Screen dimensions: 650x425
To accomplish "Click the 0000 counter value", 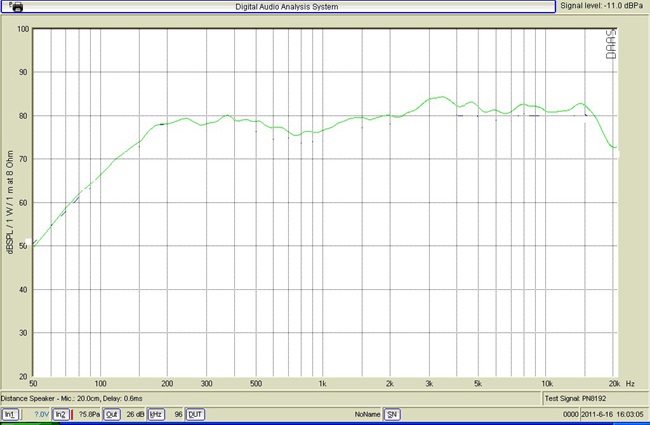I will [x=570, y=414].
